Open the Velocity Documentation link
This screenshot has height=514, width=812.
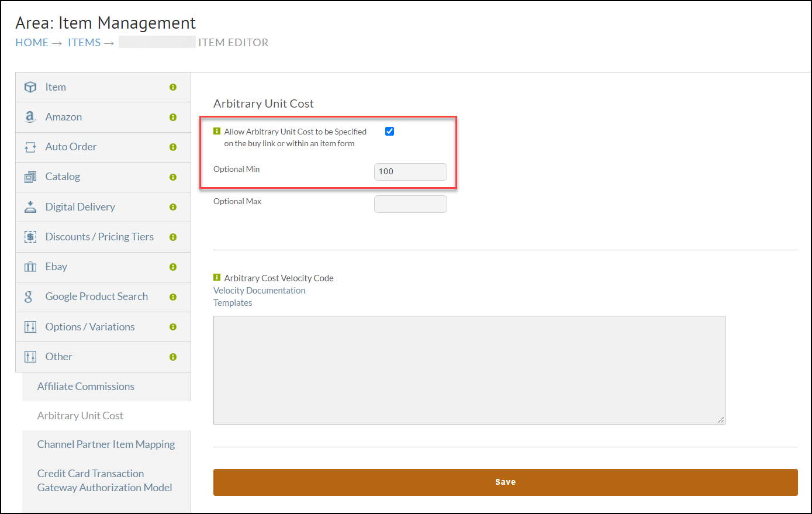[x=260, y=291]
